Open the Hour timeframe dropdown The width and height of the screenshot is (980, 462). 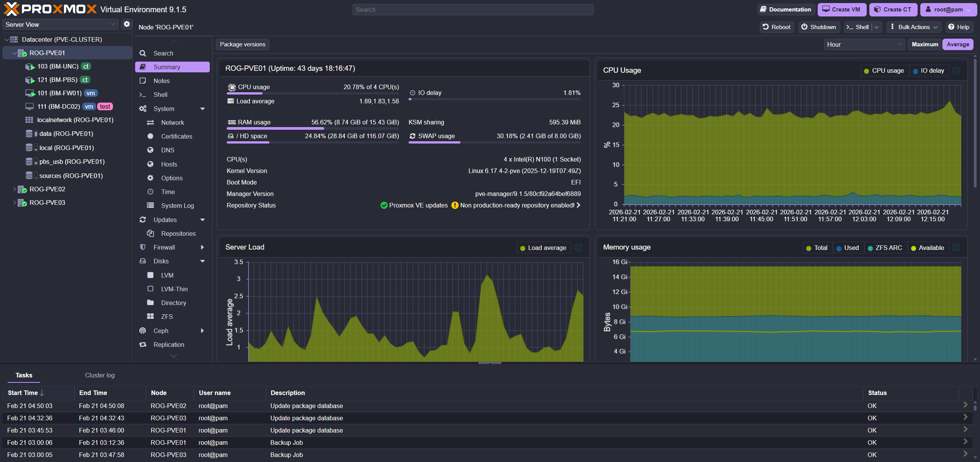(864, 44)
